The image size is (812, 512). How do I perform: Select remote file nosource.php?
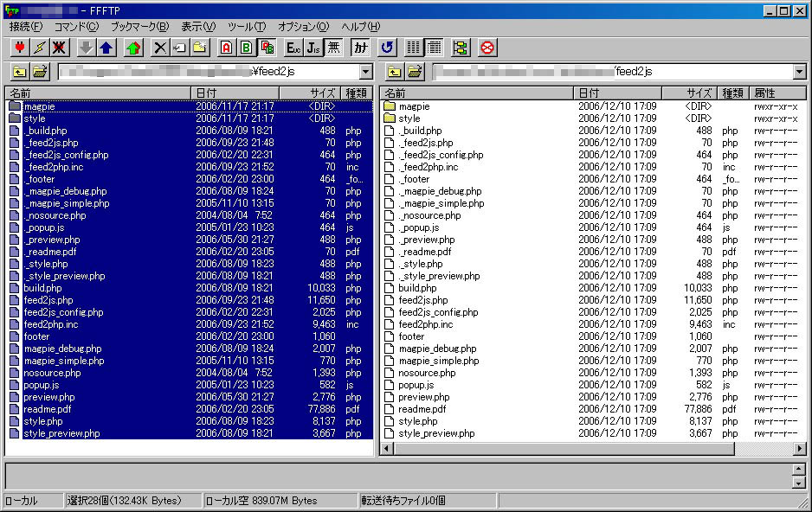tap(428, 373)
